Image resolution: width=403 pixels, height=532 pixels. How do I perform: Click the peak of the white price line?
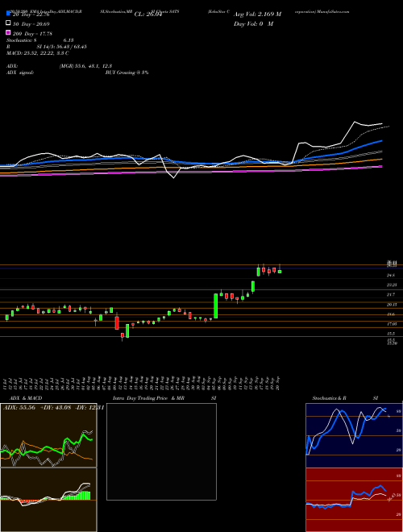(x=355, y=122)
